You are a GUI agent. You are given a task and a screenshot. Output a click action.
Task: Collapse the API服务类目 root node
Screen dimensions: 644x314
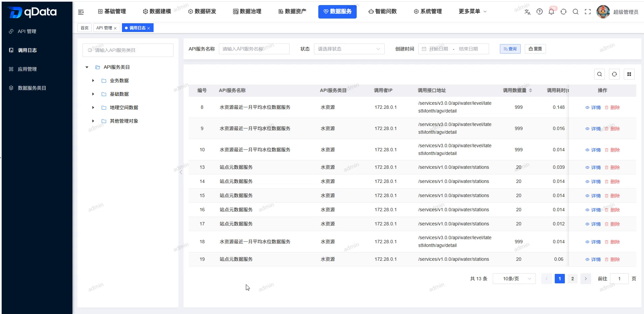[87, 67]
